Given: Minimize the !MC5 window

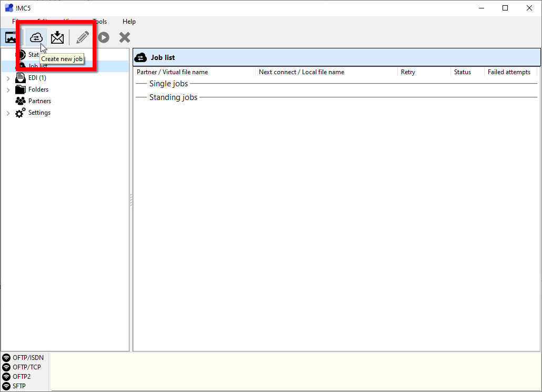Looking at the screenshot, I should [x=481, y=8].
